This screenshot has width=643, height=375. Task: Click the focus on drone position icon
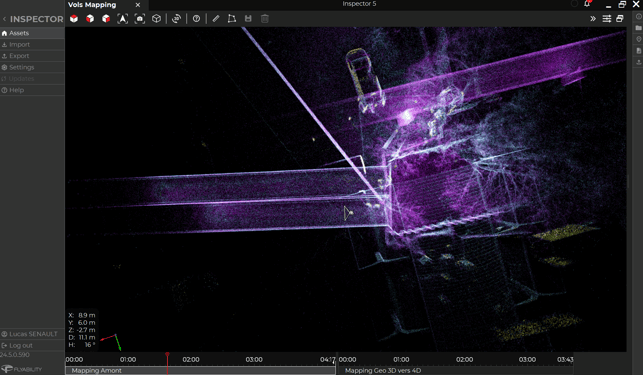point(123,18)
